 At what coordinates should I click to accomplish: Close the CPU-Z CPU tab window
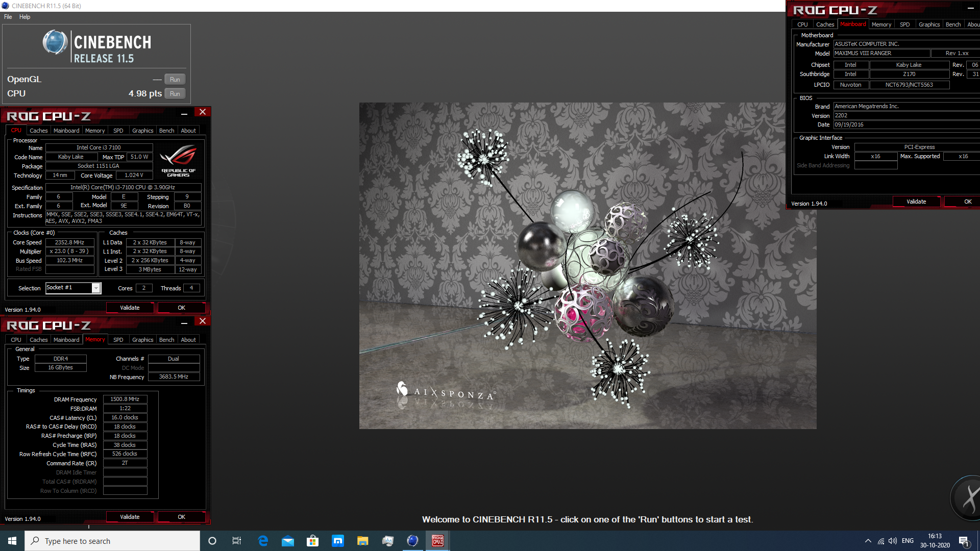(x=203, y=112)
